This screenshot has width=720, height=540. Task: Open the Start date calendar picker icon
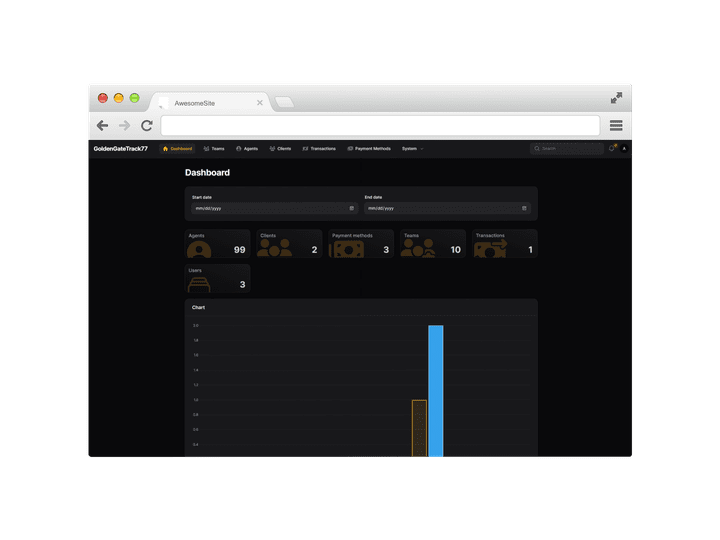352,208
